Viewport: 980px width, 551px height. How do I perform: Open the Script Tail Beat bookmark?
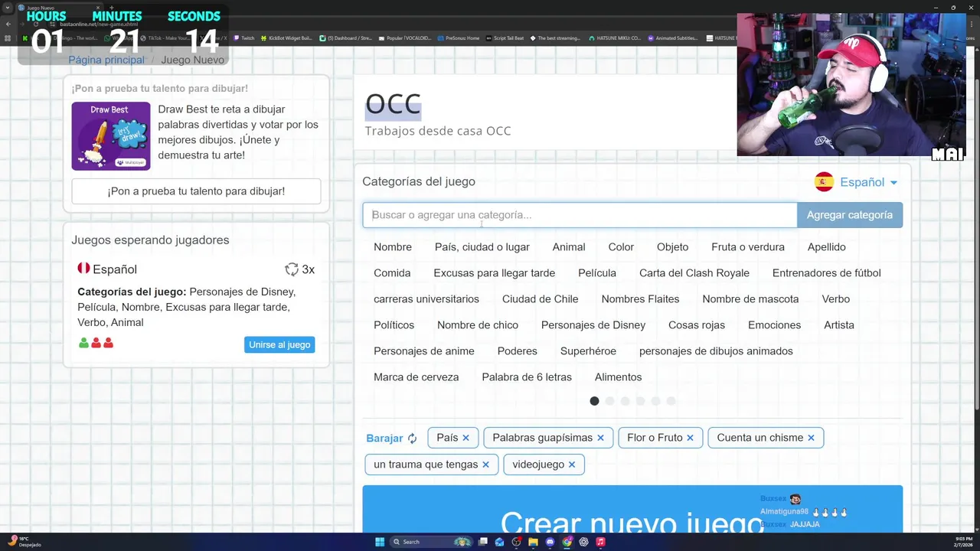[x=505, y=37]
